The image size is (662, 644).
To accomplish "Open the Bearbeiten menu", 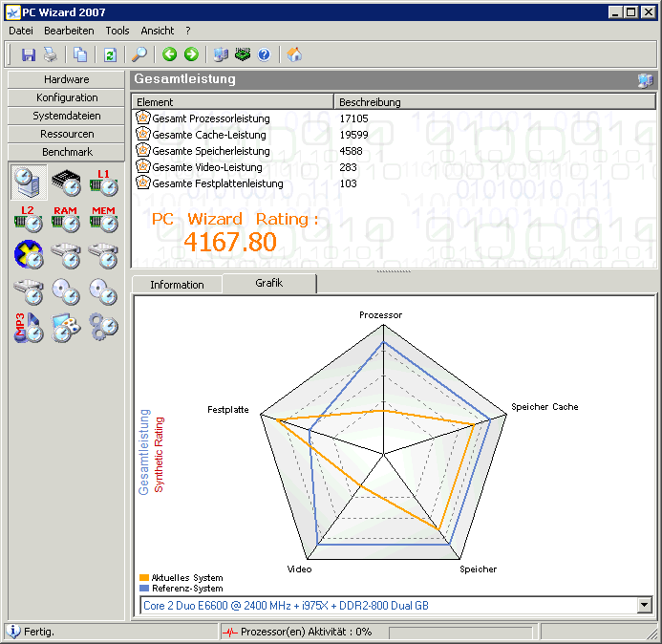I will pos(69,31).
